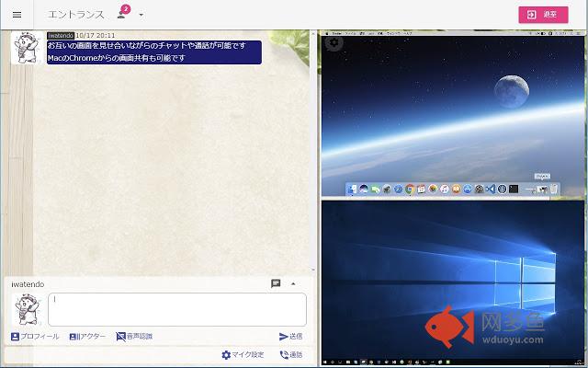
Task: Click Launchpad rocket in the shared Mac dock
Action: 387,189
